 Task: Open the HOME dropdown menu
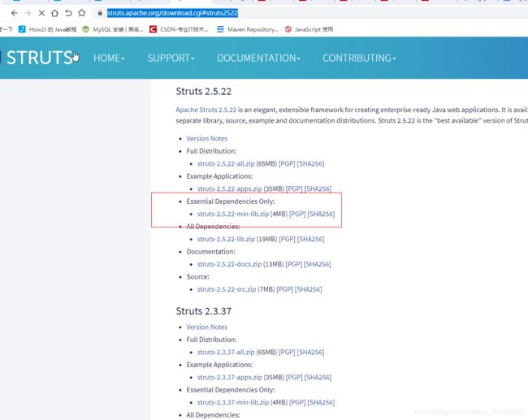point(109,58)
